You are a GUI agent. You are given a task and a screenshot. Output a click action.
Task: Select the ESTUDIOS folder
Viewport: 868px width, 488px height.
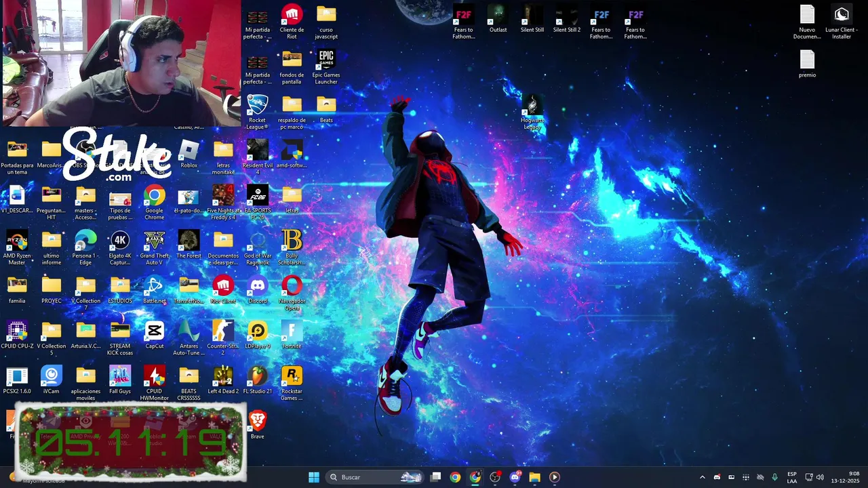(x=120, y=290)
